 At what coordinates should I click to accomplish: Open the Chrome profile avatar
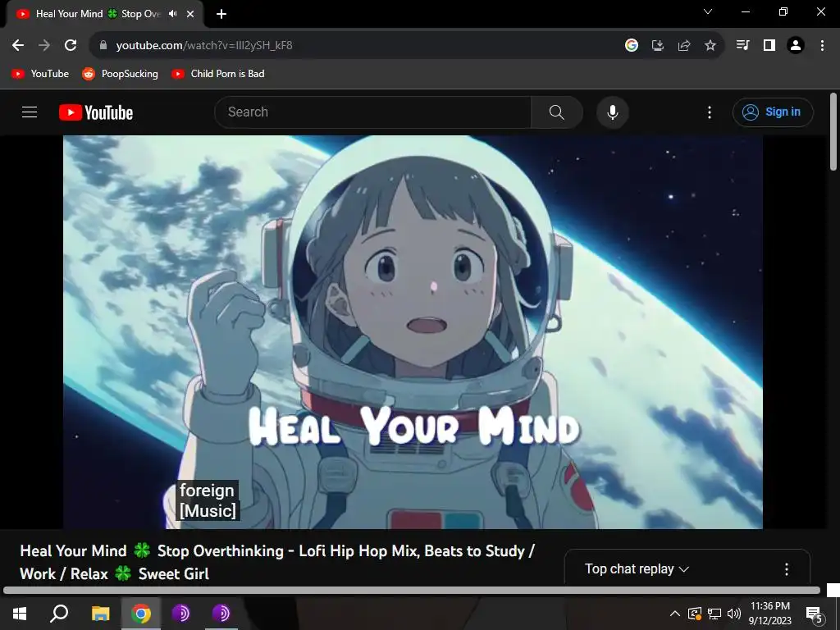click(x=796, y=46)
